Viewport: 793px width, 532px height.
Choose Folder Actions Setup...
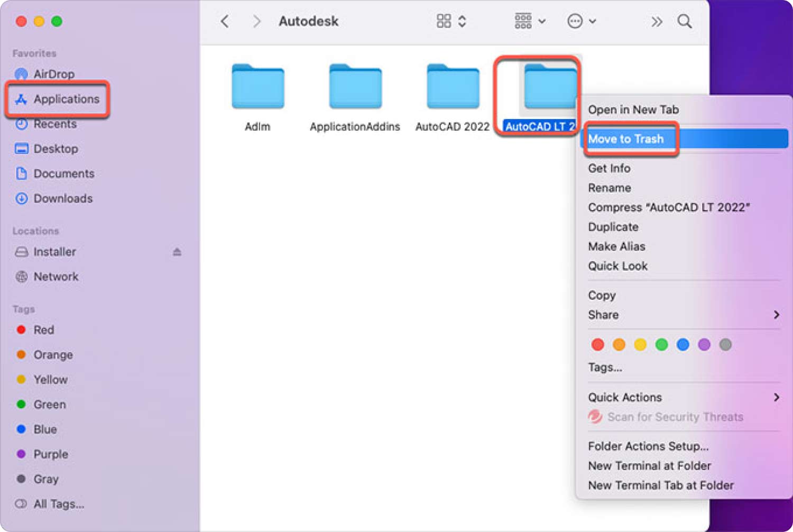(648, 446)
